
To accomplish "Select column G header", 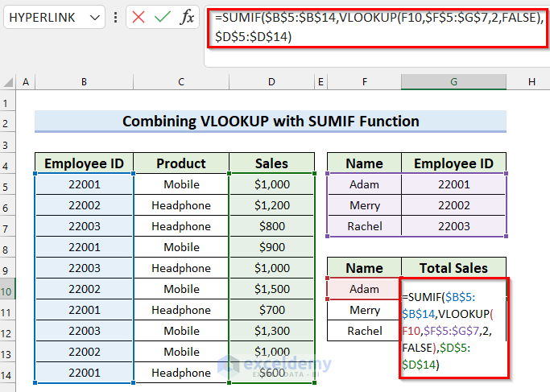I will pyautogui.click(x=453, y=82).
